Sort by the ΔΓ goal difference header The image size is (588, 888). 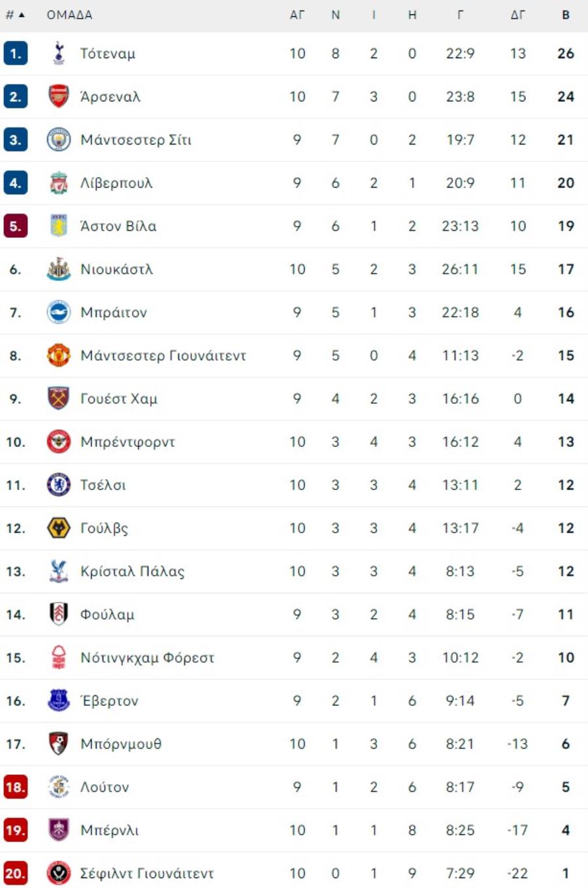(x=517, y=14)
